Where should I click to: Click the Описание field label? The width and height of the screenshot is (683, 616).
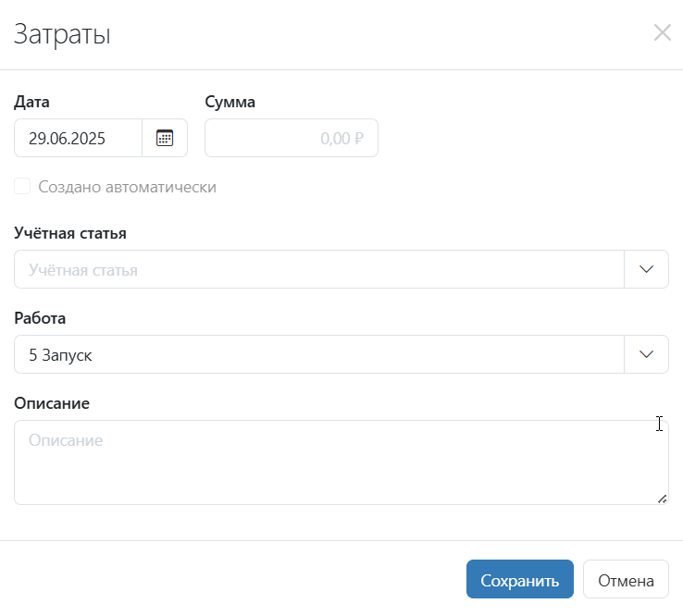52,403
